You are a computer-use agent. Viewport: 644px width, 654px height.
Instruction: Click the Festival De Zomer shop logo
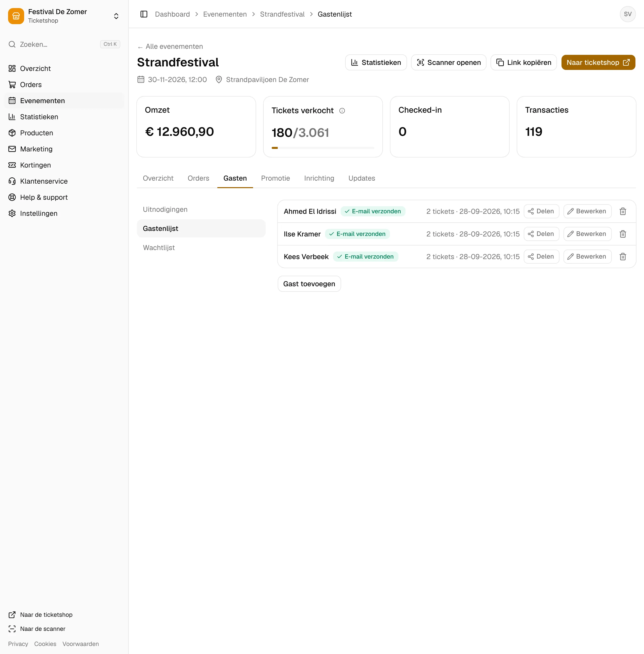[x=16, y=16]
